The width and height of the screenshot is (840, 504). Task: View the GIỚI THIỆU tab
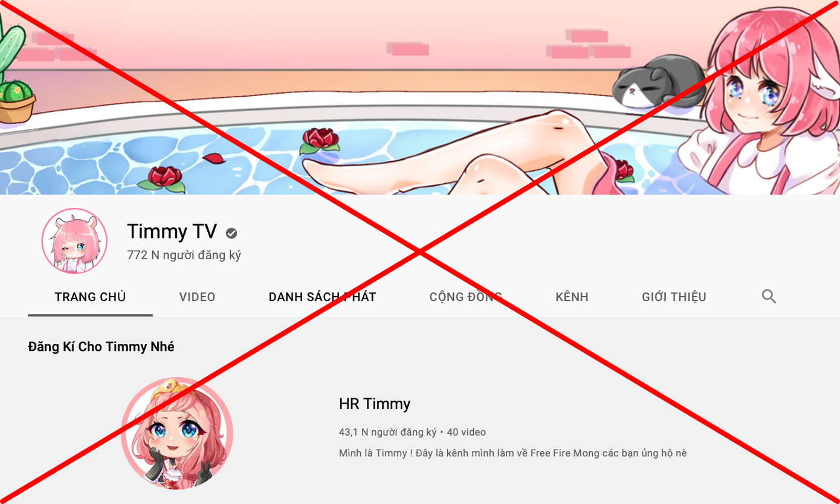(x=674, y=297)
